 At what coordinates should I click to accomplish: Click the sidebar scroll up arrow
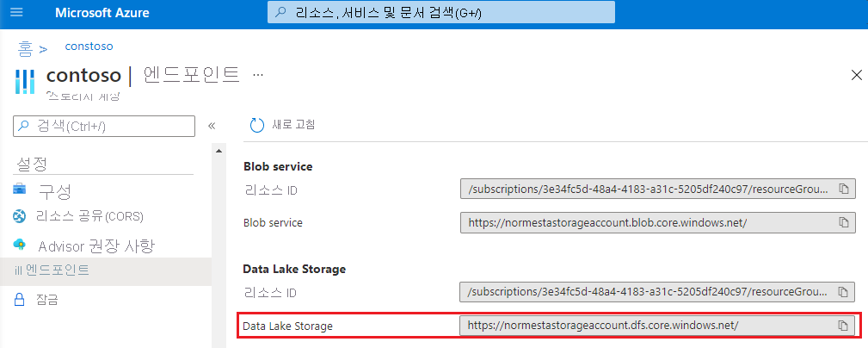pyautogui.click(x=219, y=151)
